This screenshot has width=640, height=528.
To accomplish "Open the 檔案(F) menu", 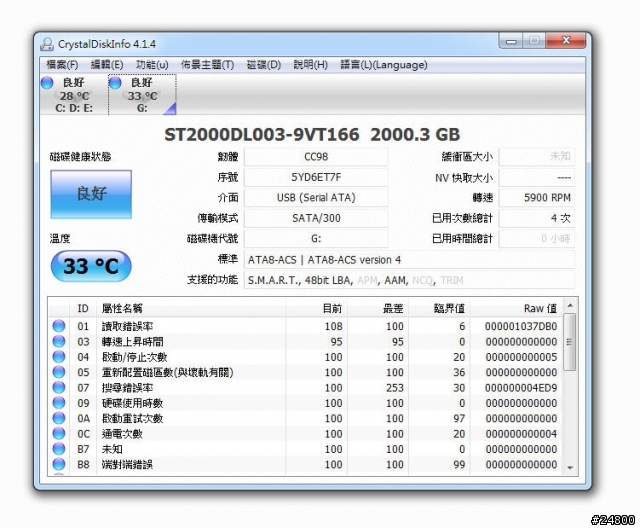I will pyautogui.click(x=62, y=65).
